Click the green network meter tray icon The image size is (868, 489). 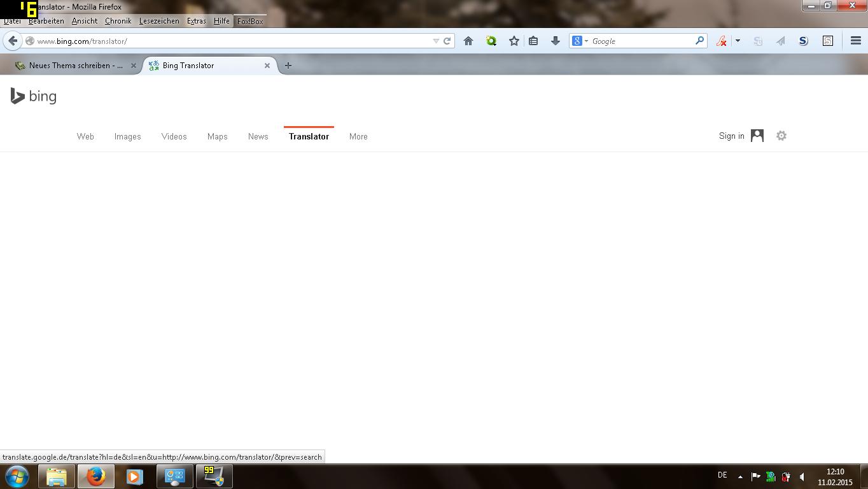(x=771, y=476)
